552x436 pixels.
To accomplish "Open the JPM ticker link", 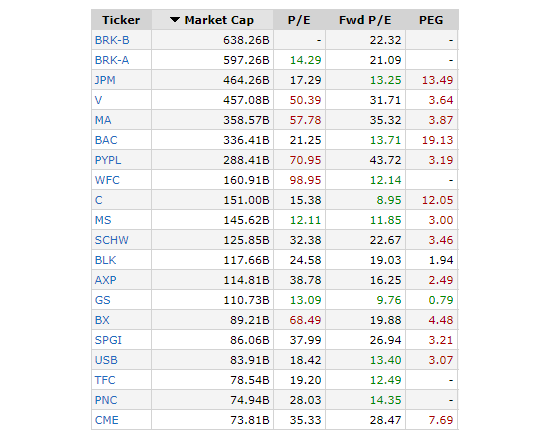I will 105,80.
